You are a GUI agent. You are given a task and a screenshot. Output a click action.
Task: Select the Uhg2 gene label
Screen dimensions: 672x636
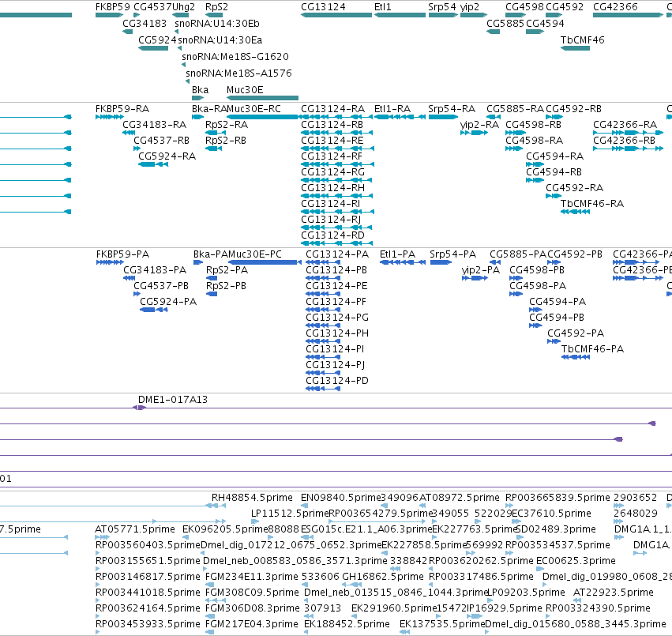point(183,7)
